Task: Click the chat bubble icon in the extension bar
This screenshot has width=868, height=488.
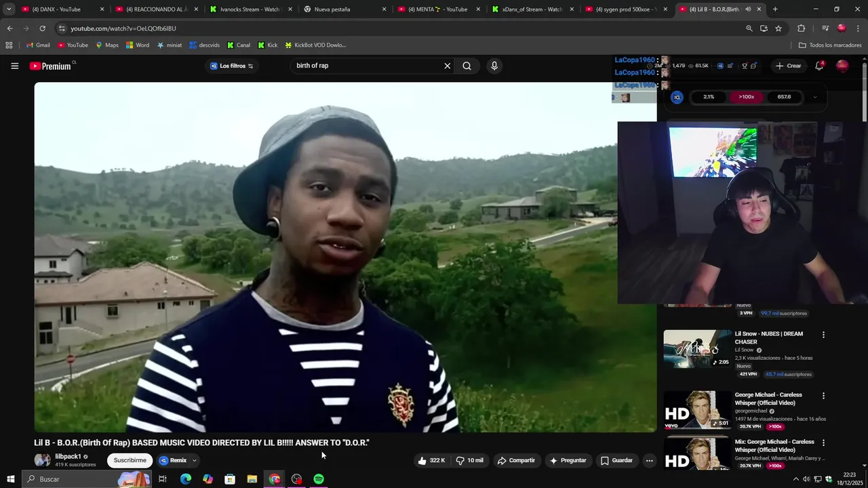Action: [753, 66]
